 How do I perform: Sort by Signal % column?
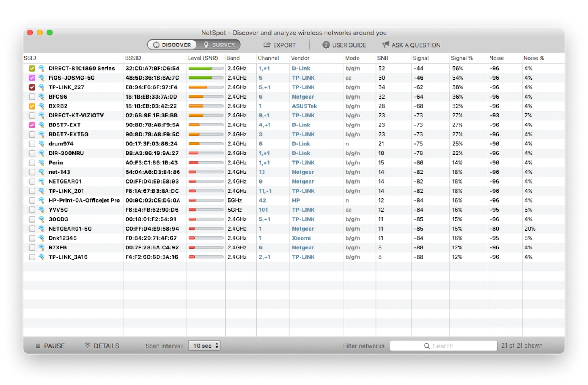[x=462, y=58]
